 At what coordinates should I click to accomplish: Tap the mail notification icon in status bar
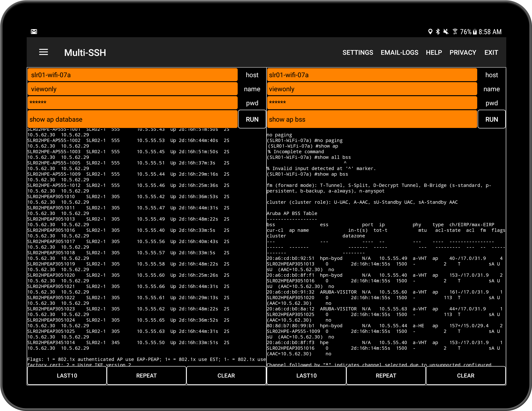coord(34,32)
